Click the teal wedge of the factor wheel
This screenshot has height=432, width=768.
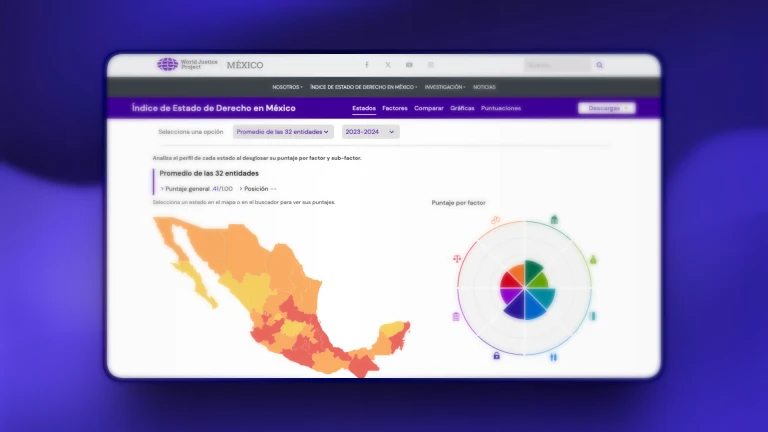(543, 296)
